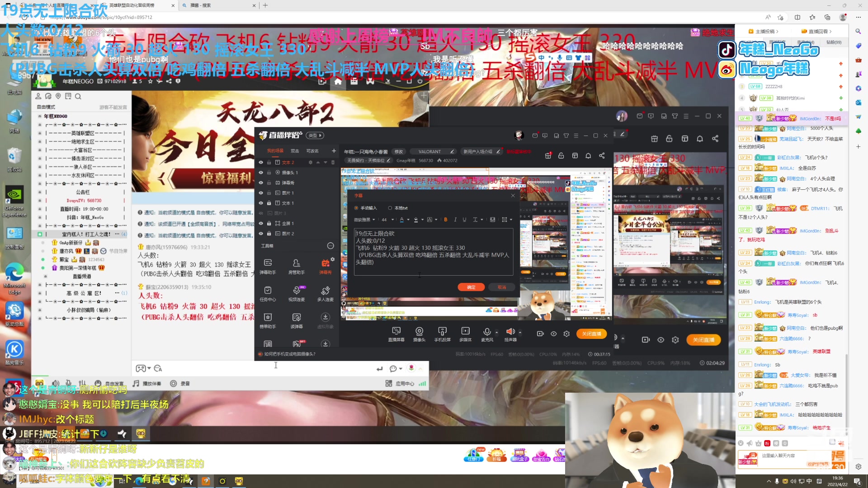Show the hidden 图片 3 layer
This screenshot has width=868, height=488.
(x=261, y=213)
